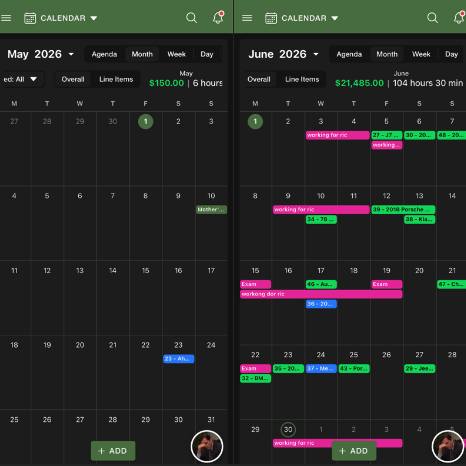Open Exam event on June 15

[x=255, y=284]
